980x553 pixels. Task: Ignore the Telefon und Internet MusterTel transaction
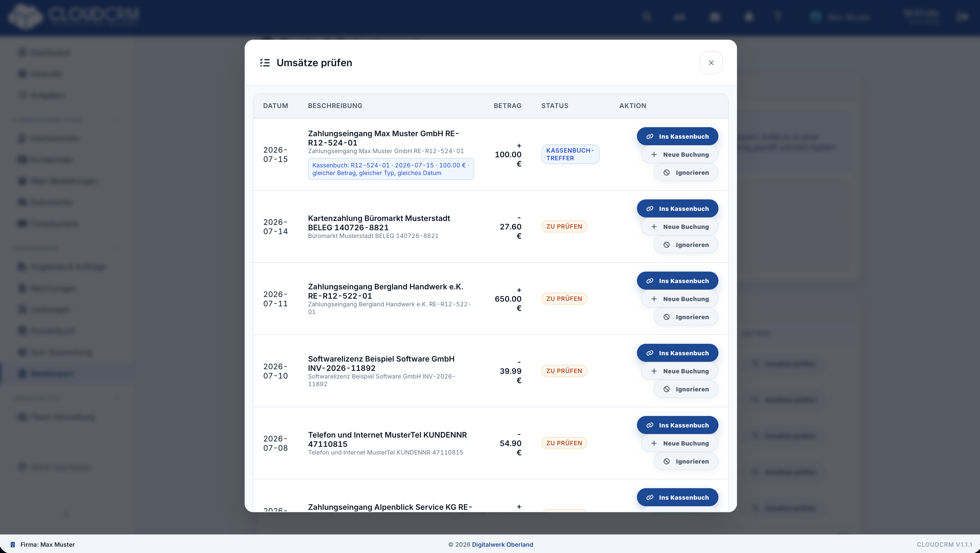686,462
